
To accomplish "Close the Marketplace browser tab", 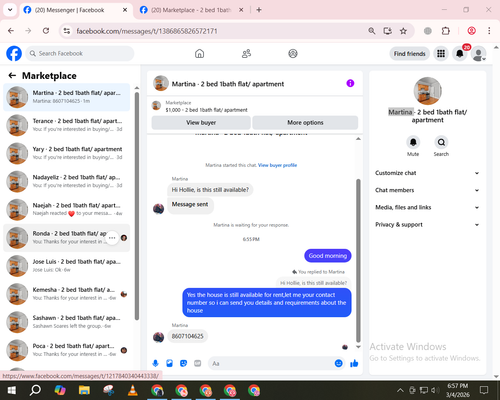I will [x=241, y=10].
